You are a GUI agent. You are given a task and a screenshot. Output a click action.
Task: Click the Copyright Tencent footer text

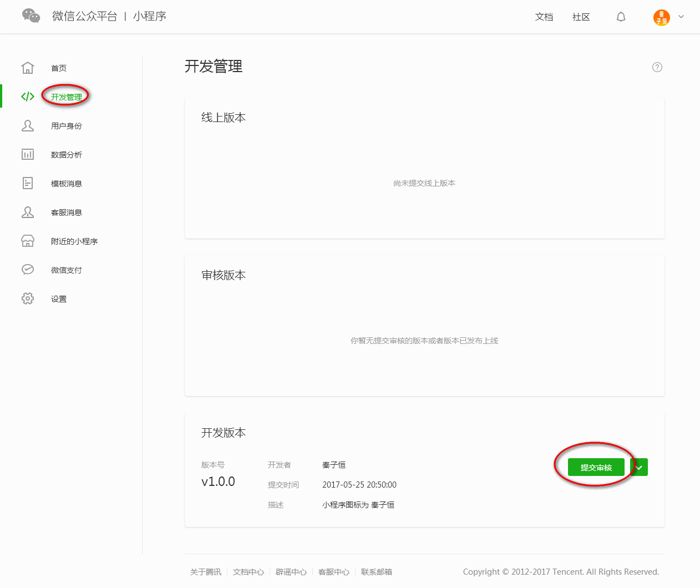561,572
